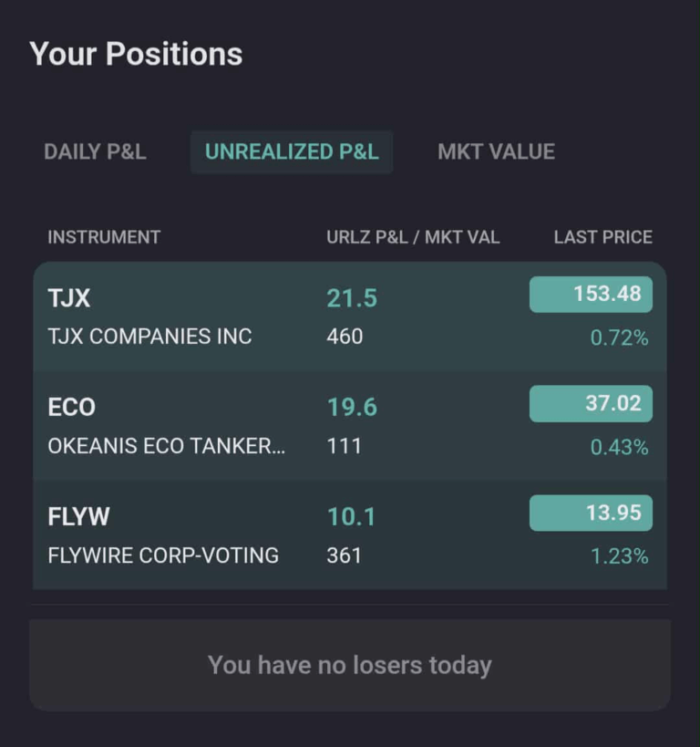
Task: Click the ECO 0.43% change figure
Action: pyautogui.click(x=619, y=448)
